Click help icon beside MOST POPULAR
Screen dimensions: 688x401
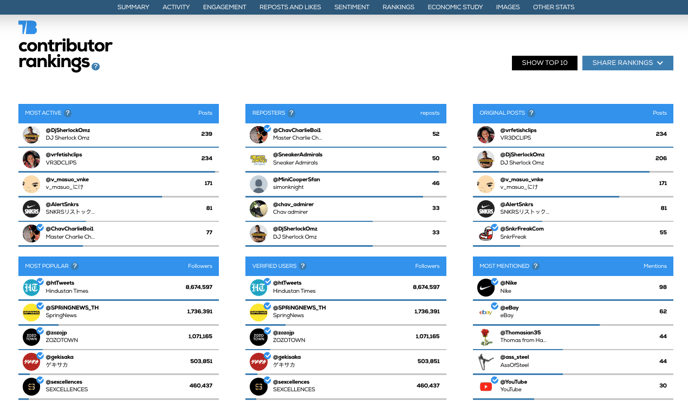click(75, 266)
